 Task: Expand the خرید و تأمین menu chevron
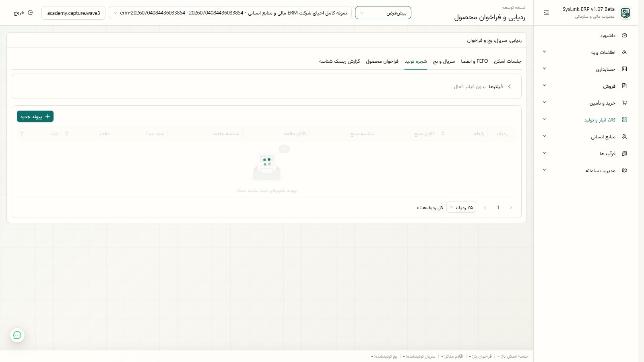point(545,103)
